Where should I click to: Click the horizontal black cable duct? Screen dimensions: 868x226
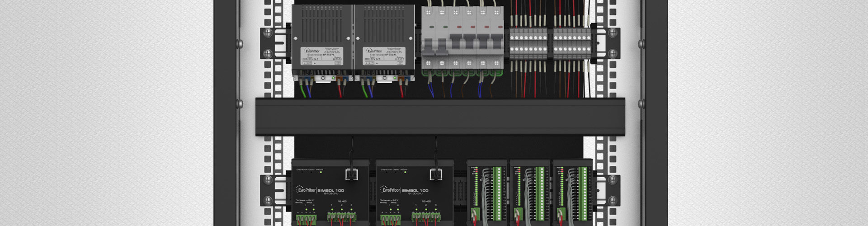[x=440, y=116]
